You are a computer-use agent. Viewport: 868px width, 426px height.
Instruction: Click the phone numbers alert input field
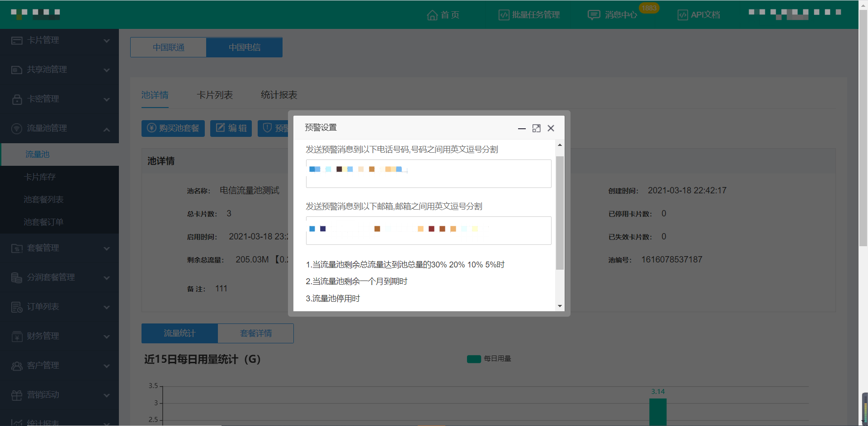429,173
